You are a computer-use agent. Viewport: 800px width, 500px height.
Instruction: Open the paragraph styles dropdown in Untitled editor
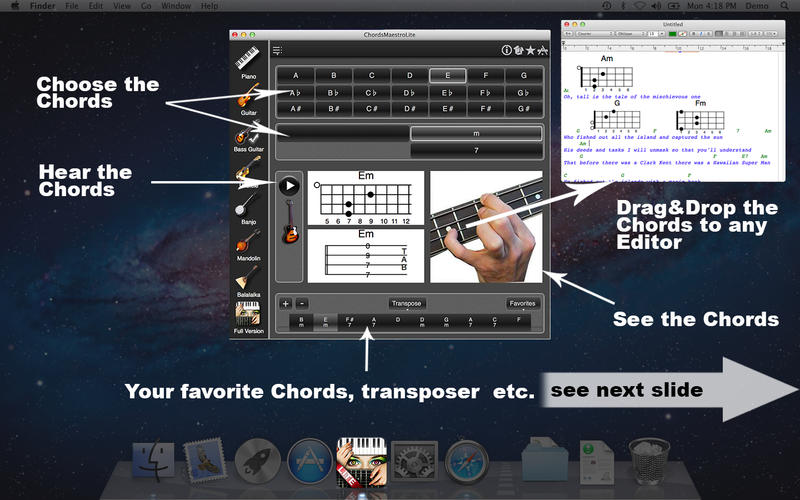tap(568, 34)
